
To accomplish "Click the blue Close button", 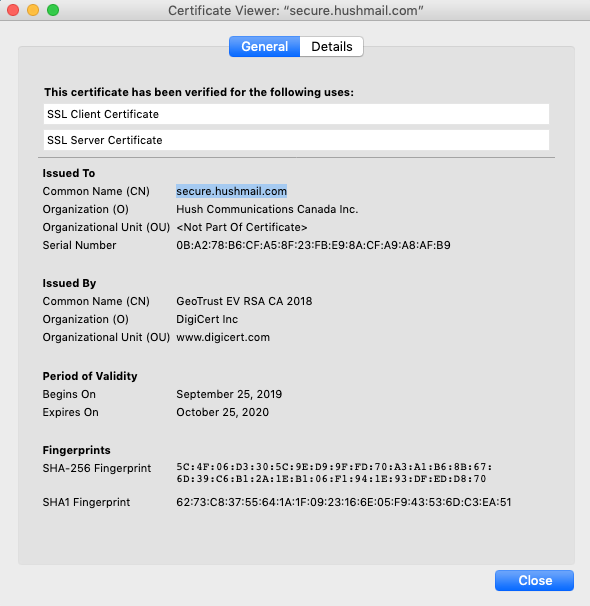I will click(x=534, y=580).
